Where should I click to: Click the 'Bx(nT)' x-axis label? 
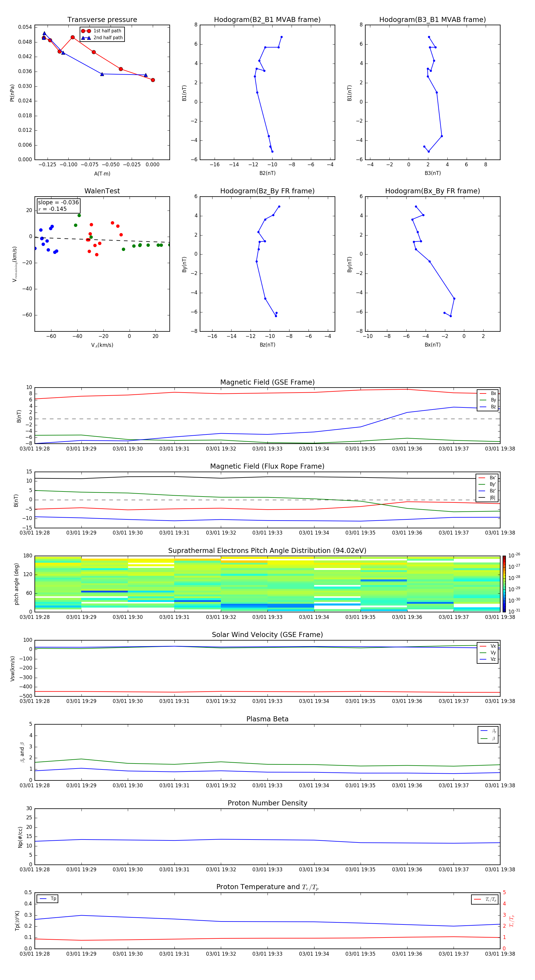pos(432,345)
